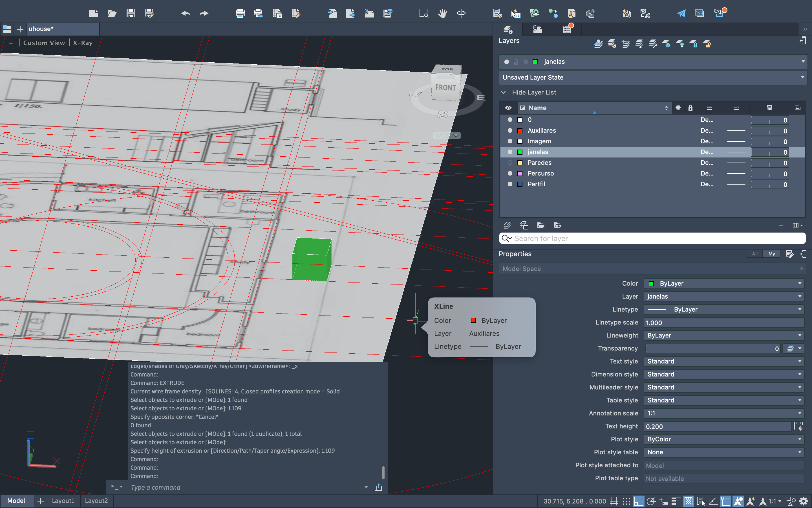Switch Properties filter to My
The width and height of the screenshot is (812, 508).
click(x=771, y=254)
